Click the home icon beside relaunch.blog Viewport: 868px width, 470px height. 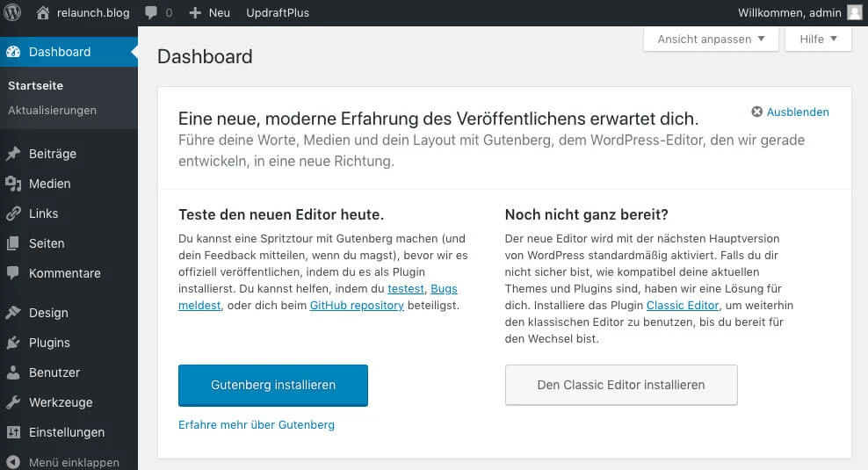(43, 13)
